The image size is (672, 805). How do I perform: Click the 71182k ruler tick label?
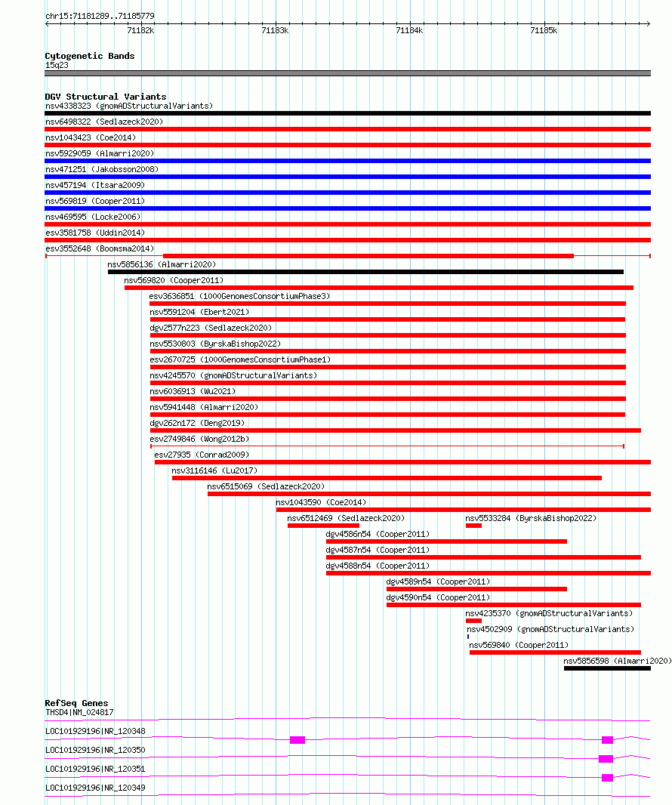click(x=140, y=31)
